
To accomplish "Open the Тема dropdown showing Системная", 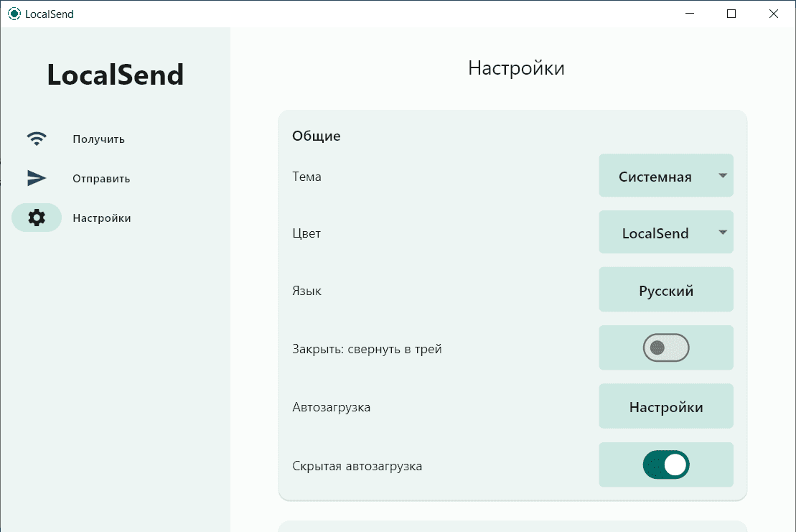I will [655, 176].
